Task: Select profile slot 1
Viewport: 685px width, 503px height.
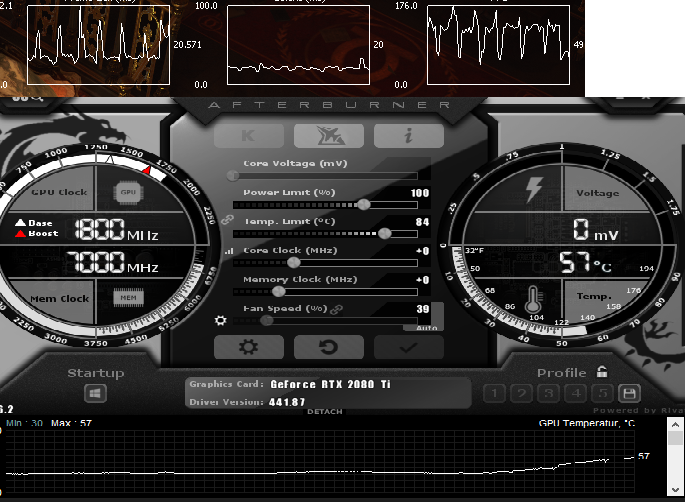Action: (495, 394)
